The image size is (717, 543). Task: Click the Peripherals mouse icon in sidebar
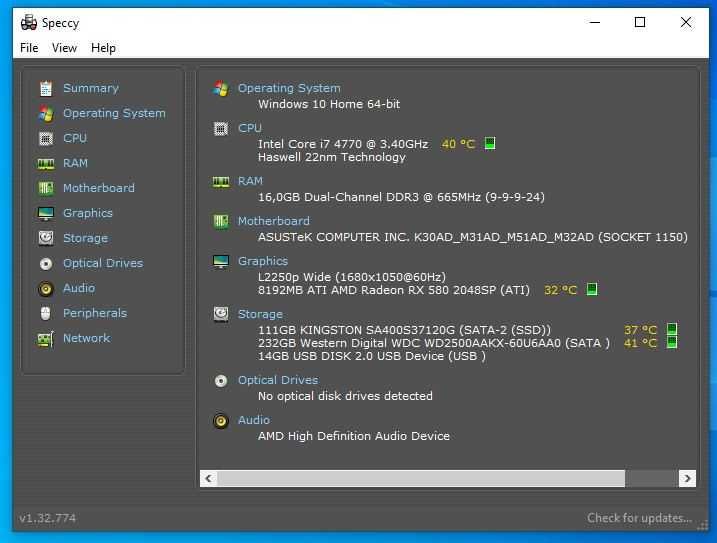pyautogui.click(x=45, y=313)
